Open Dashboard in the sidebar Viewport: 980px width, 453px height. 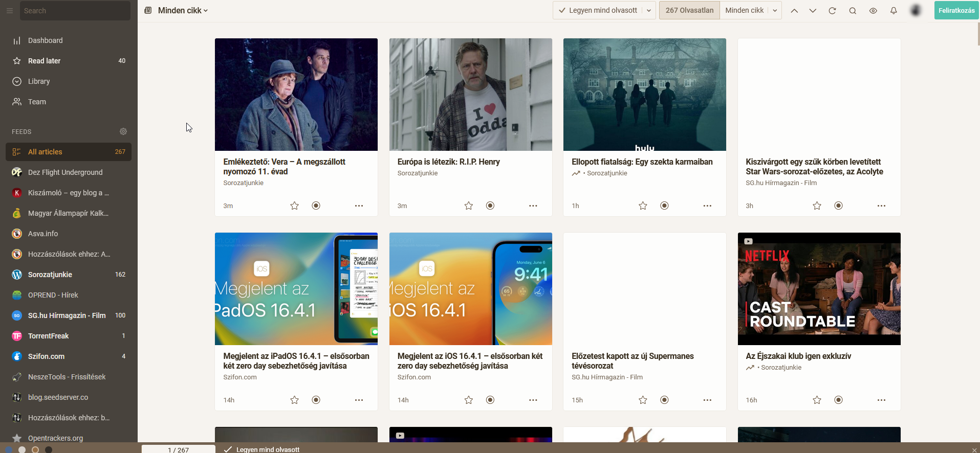click(x=69, y=40)
